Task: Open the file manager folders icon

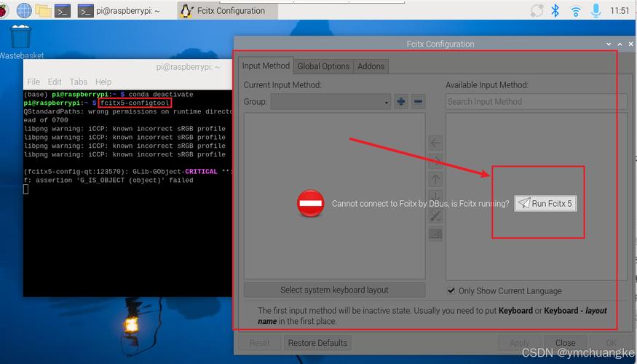Action: (43, 11)
